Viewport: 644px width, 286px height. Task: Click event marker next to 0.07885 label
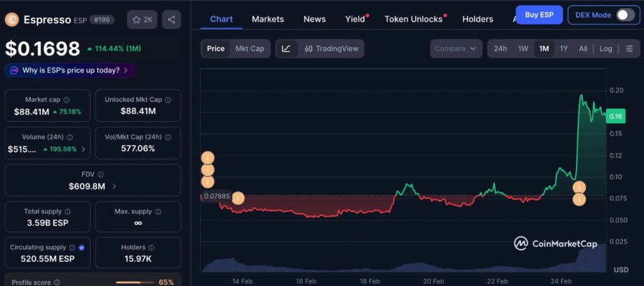(x=238, y=198)
